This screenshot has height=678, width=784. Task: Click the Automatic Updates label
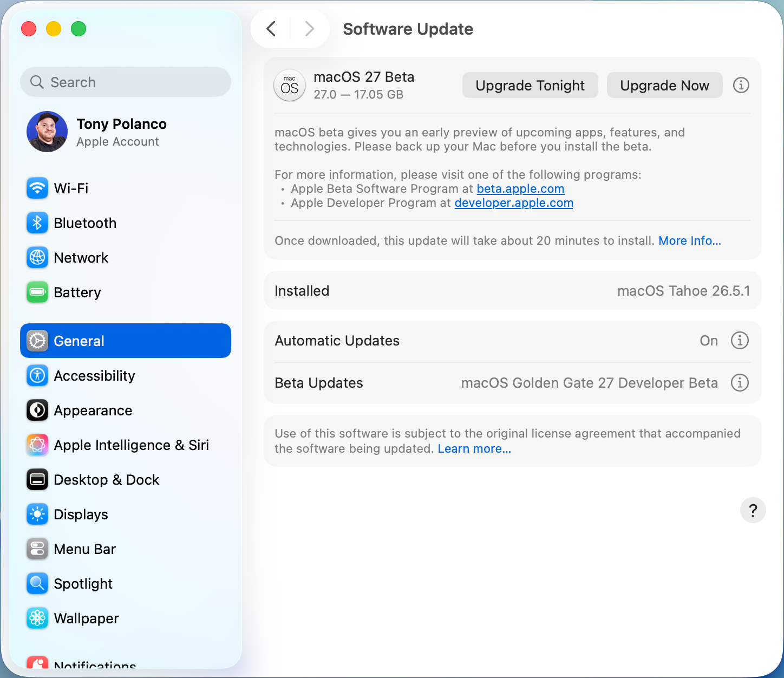tap(337, 341)
